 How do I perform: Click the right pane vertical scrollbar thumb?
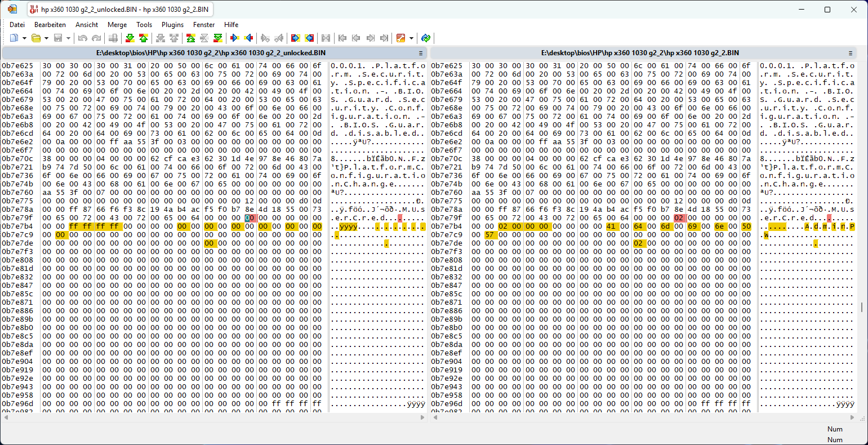pos(861,307)
